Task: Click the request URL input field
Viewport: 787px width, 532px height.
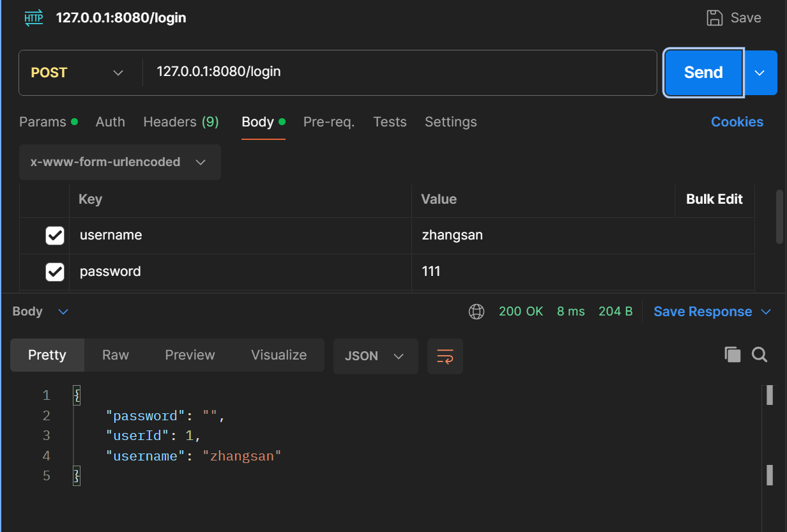Action: pyautogui.click(x=400, y=73)
